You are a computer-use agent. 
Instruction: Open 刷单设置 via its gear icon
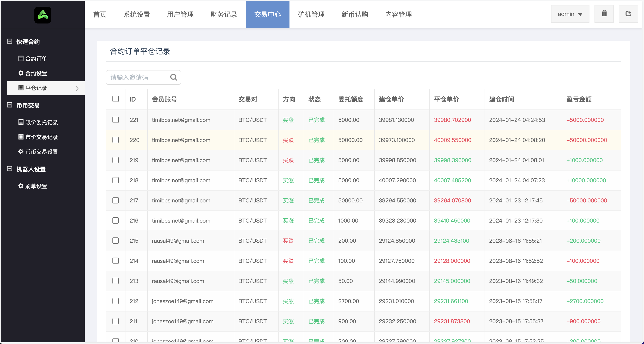click(x=21, y=186)
